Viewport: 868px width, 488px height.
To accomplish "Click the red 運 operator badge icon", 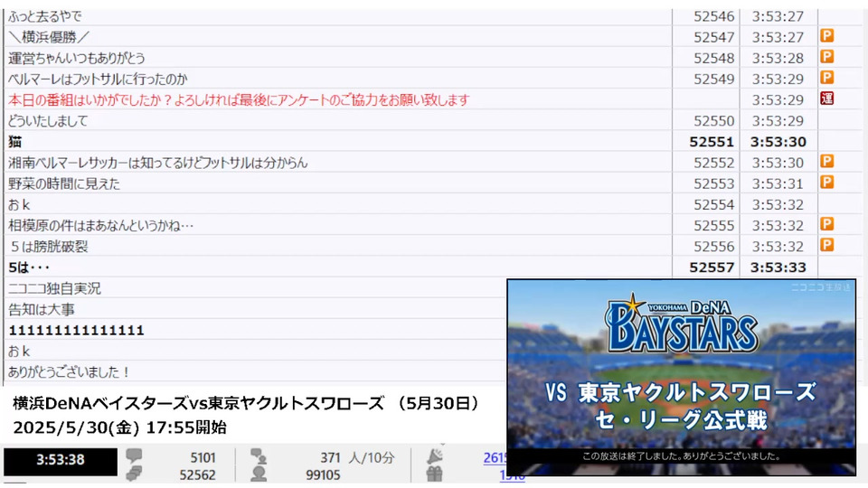I will (x=827, y=99).
